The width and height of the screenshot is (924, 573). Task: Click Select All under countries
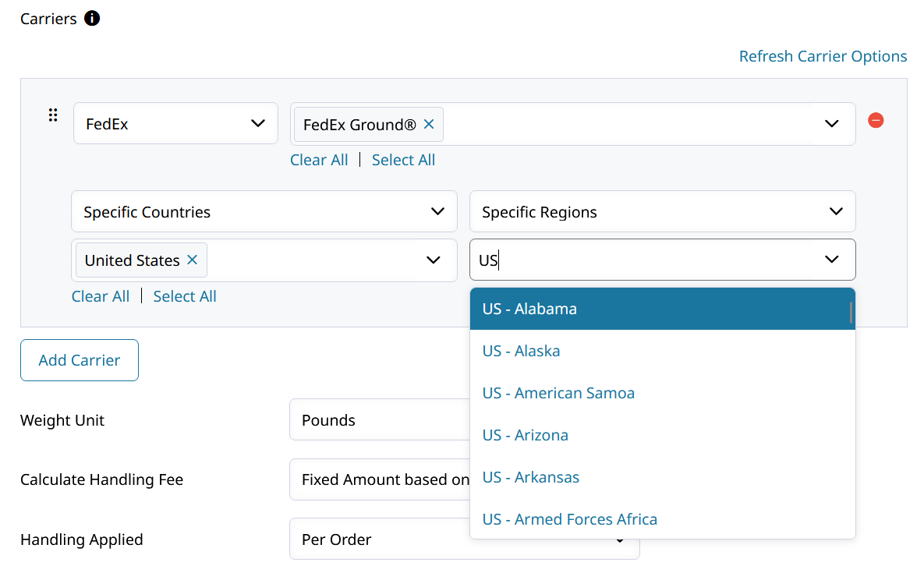[x=185, y=296]
